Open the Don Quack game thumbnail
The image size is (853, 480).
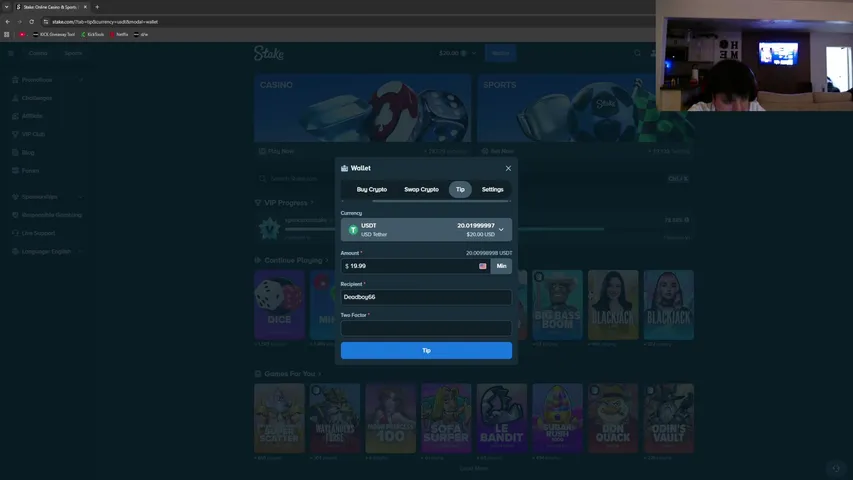point(613,419)
